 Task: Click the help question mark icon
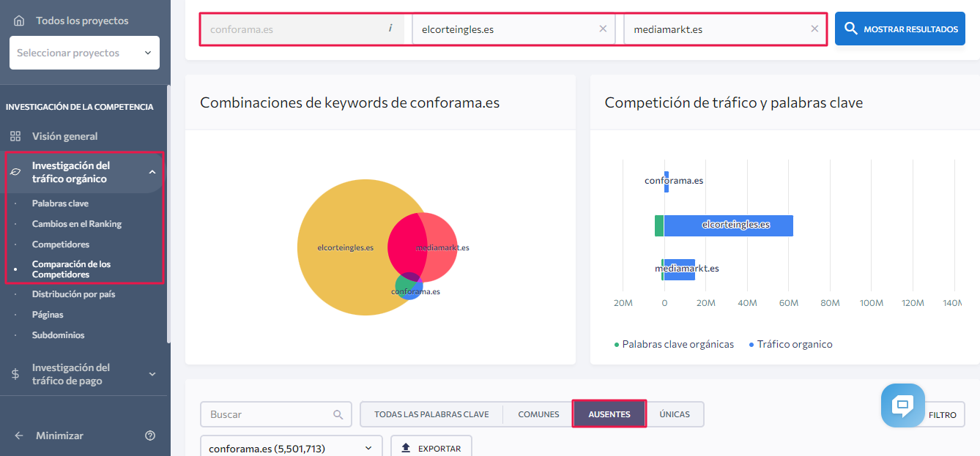coord(150,436)
